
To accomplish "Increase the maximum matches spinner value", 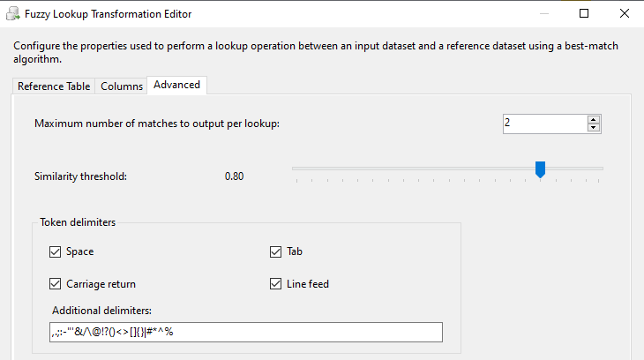I will [x=594, y=119].
